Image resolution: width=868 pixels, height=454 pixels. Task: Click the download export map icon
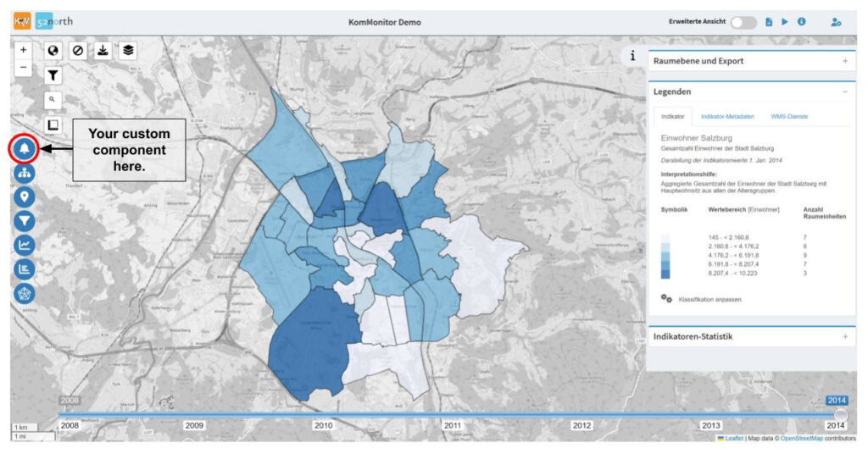[103, 50]
